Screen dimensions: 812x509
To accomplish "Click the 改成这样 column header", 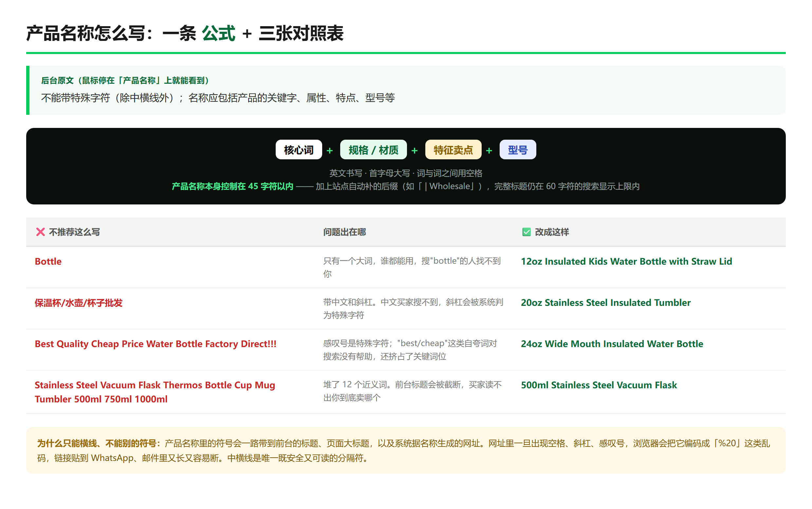I will tap(552, 232).
